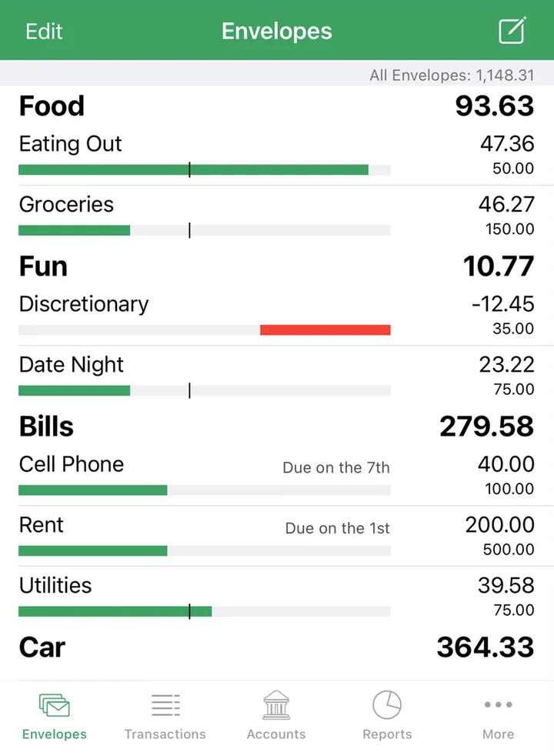Open the Envelopes tab icon
This screenshot has height=756, width=554.
coord(54,706)
